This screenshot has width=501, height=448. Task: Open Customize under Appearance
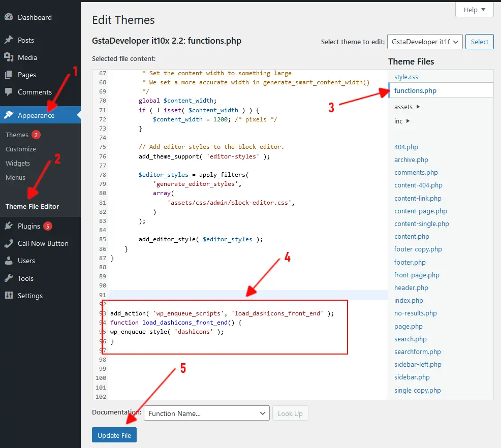pos(21,149)
